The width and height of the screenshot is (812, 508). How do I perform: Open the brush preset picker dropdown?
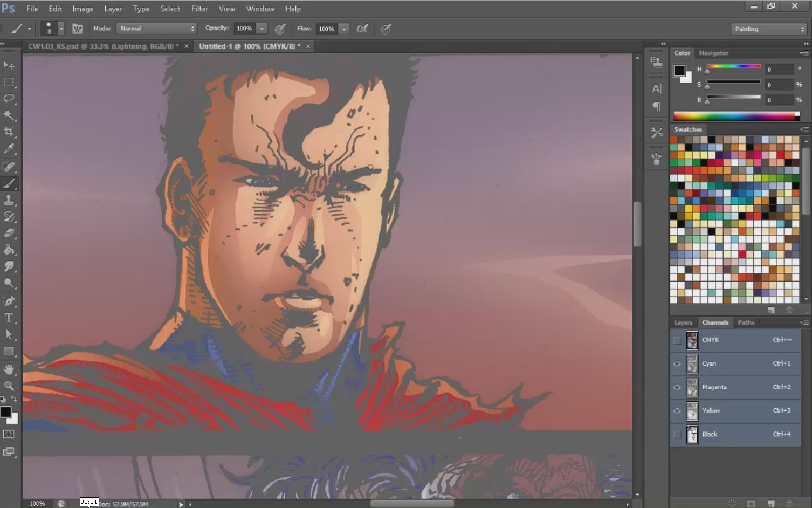[61, 29]
